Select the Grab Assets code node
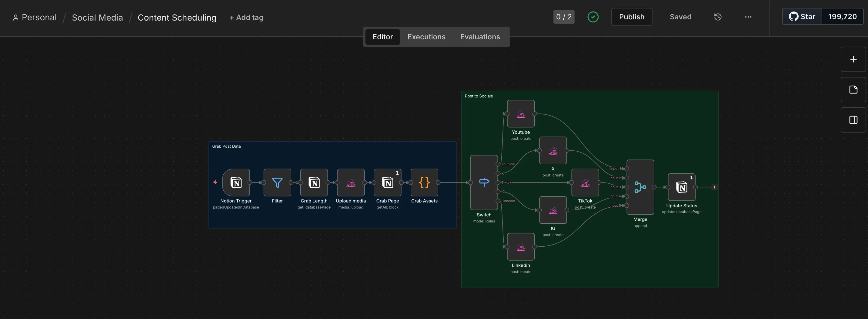The image size is (868, 319). coord(424,183)
